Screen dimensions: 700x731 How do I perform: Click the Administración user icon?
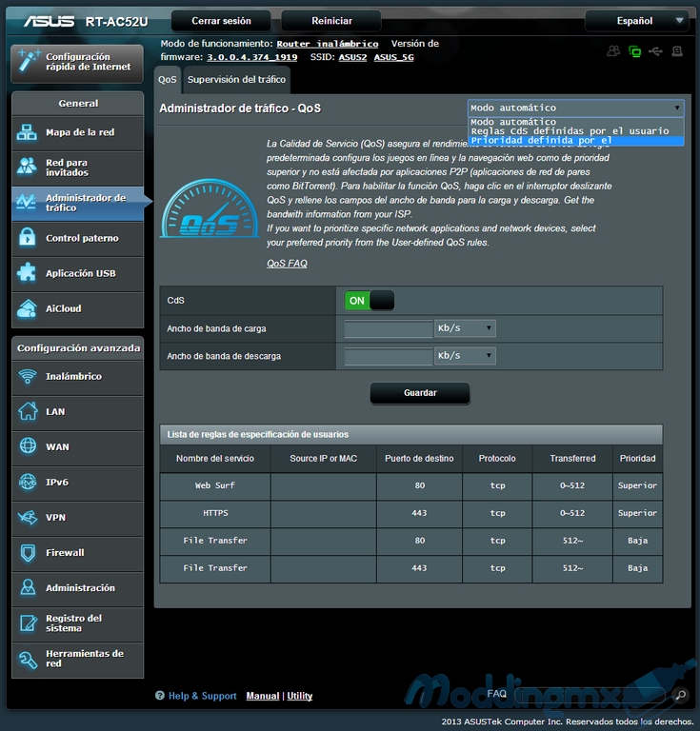28,587
